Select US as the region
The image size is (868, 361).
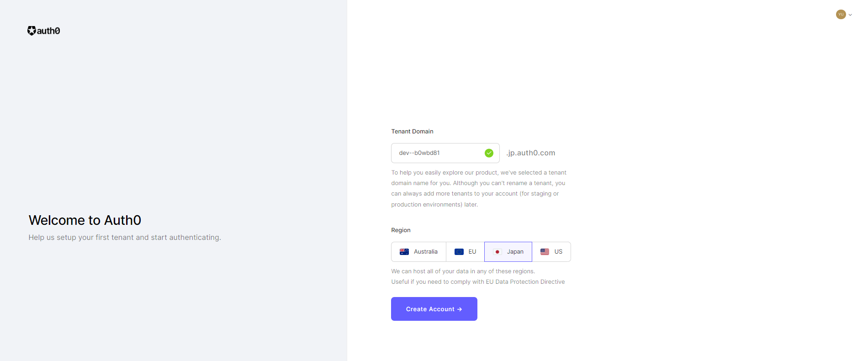[x=551, y=252]
